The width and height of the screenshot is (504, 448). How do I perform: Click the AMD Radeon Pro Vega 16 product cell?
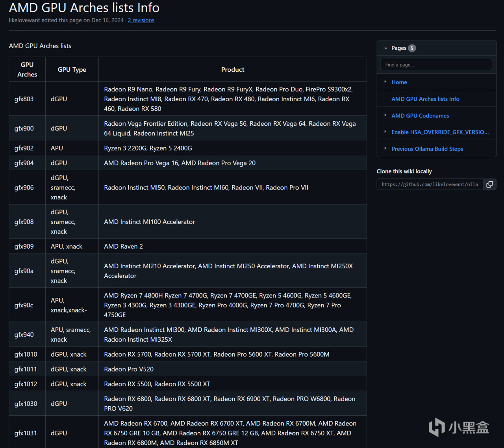tap(233, 163)
